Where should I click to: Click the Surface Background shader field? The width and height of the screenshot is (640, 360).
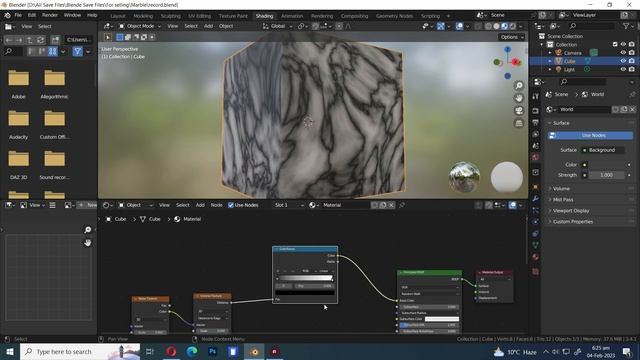(x=602, y=150)
